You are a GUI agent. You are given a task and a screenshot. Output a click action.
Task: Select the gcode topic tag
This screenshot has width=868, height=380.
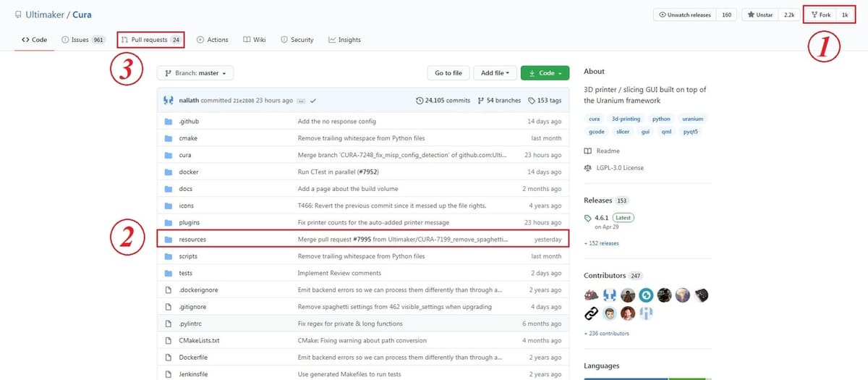pyautogui.click(x=596, y=132)
